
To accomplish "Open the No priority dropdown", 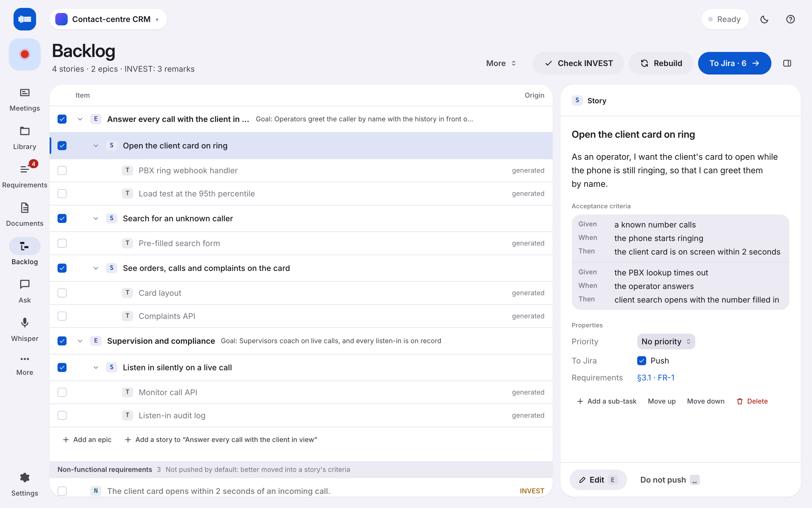I will [x=666, y=341].
